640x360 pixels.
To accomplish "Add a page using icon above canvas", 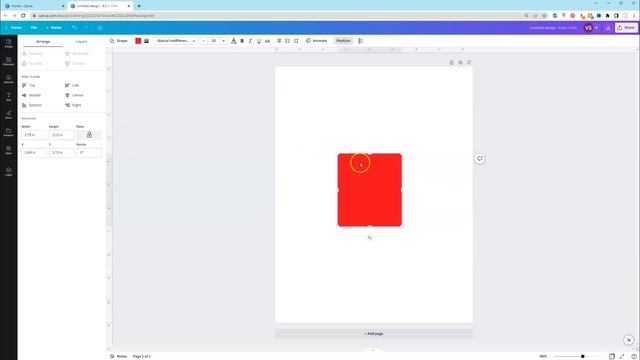I will point(469,62).
